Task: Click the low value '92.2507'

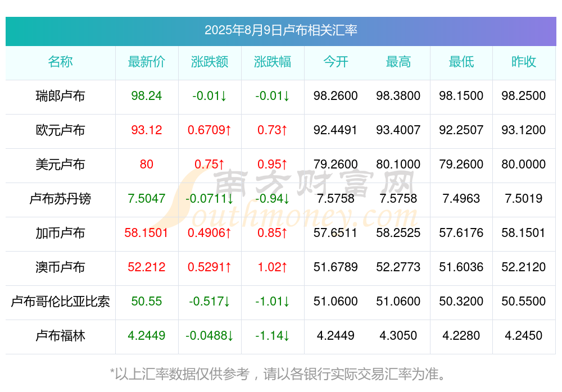Action: [x=461, y=130]
